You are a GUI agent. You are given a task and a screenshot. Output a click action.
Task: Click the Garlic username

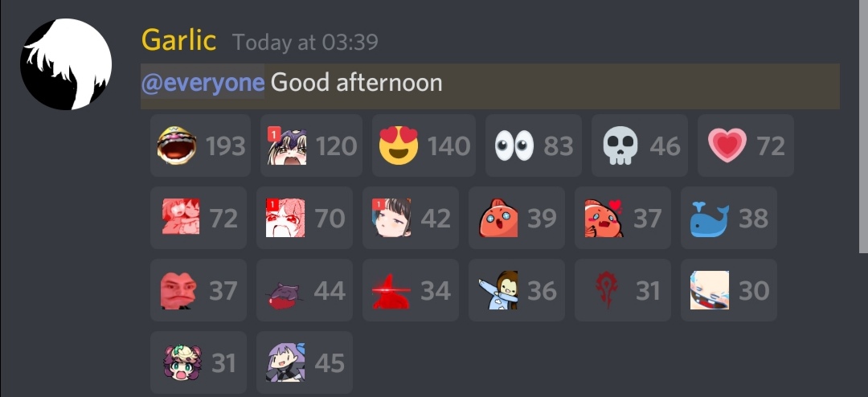point(178,41)
